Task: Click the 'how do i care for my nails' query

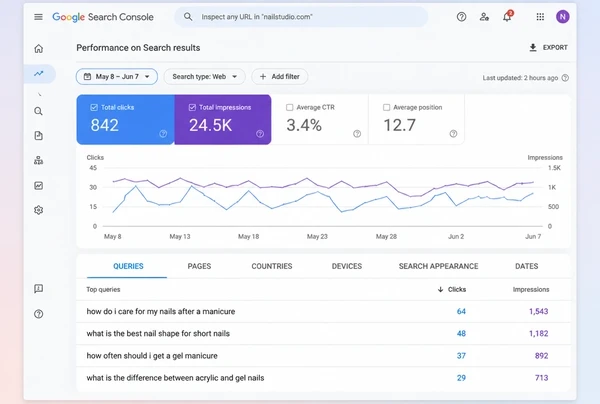Action: pos(161,311)
